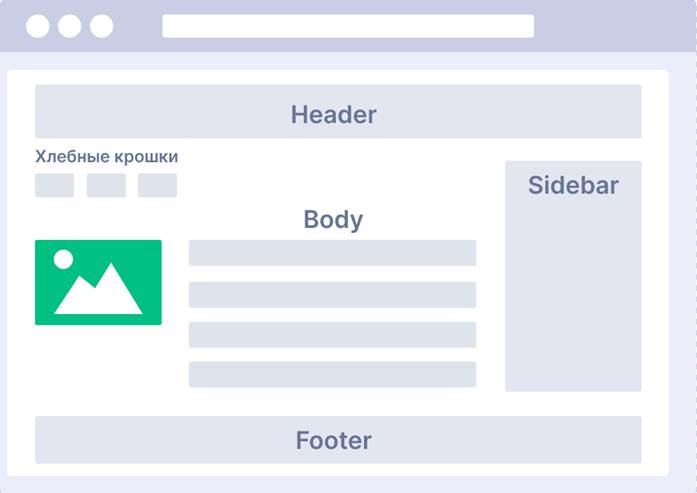
Task: Click the Хлебные крошки label
Action: (x=107, y=156)
